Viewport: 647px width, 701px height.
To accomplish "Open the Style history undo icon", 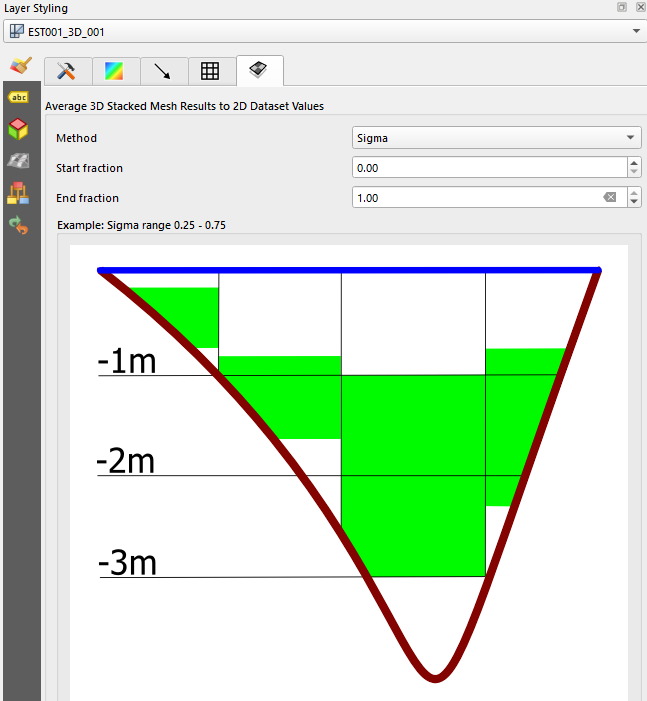I will pyautogui.click(x=19, y=225).
